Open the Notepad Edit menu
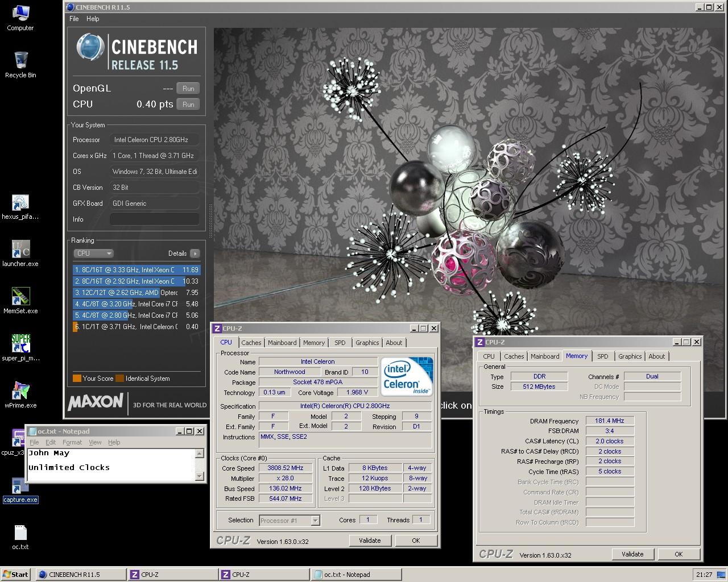Image resolution: width=728 pixels, height=582 pixels. tap(51, 442)
